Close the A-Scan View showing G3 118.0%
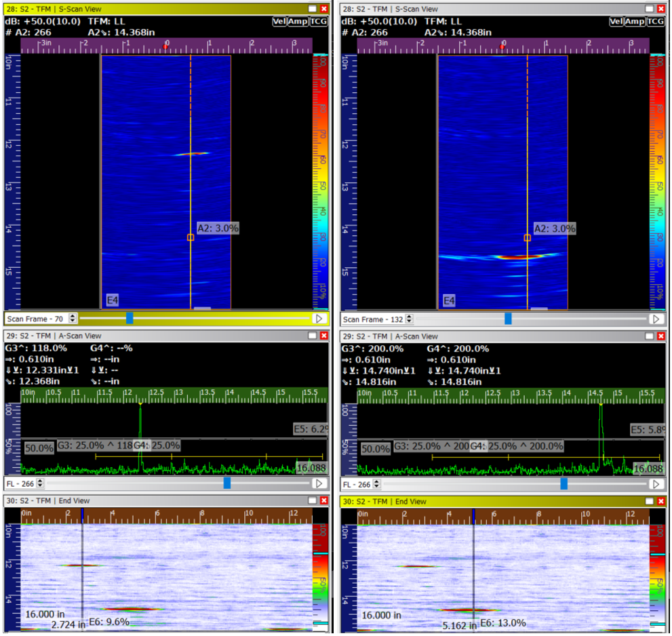This screenshot has height=636, width=672. 324,336
